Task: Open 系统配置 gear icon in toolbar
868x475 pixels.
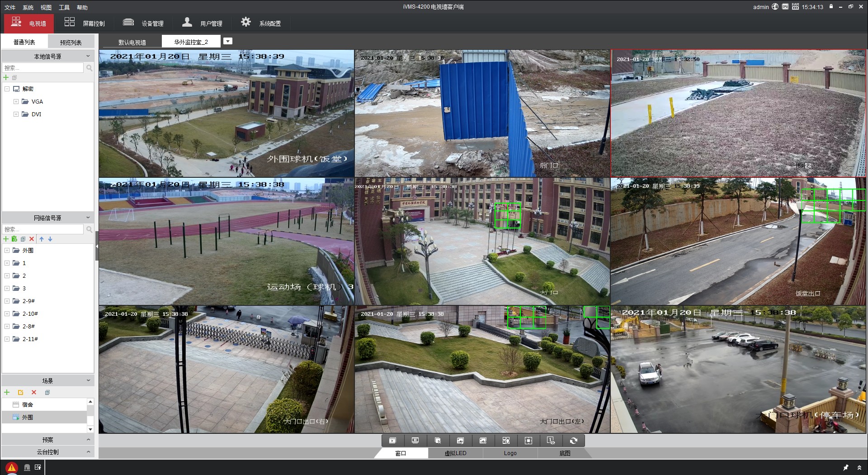Action: 245,22
